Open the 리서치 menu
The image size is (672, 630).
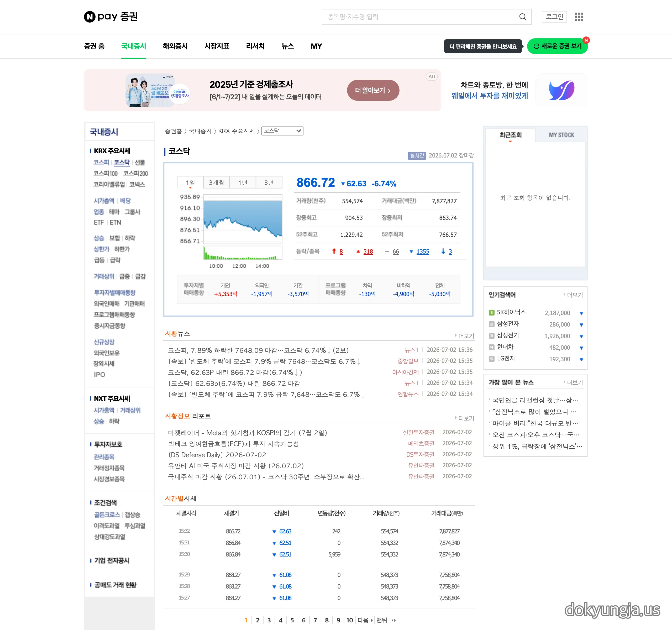(x=255, y=46)
